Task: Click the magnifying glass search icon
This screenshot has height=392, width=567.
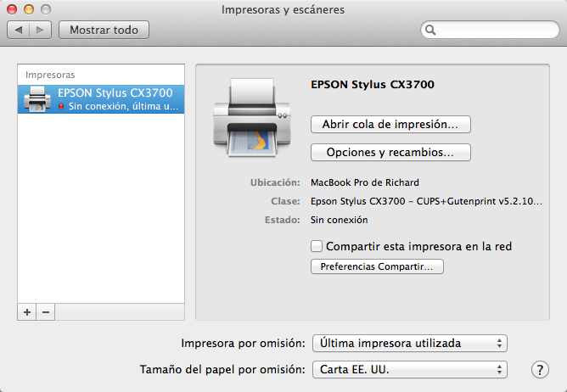Action: [431, 30]
